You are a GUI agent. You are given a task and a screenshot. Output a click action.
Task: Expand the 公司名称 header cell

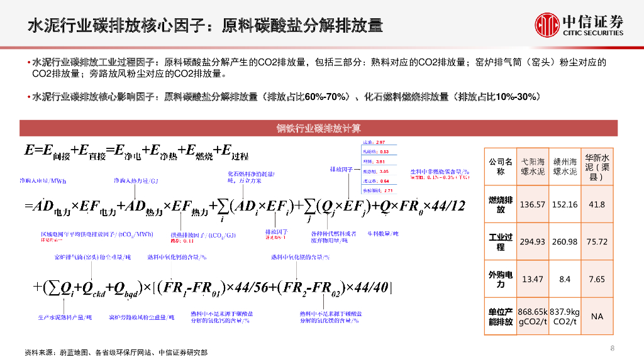pyautogui.click(x=499, y=166)
